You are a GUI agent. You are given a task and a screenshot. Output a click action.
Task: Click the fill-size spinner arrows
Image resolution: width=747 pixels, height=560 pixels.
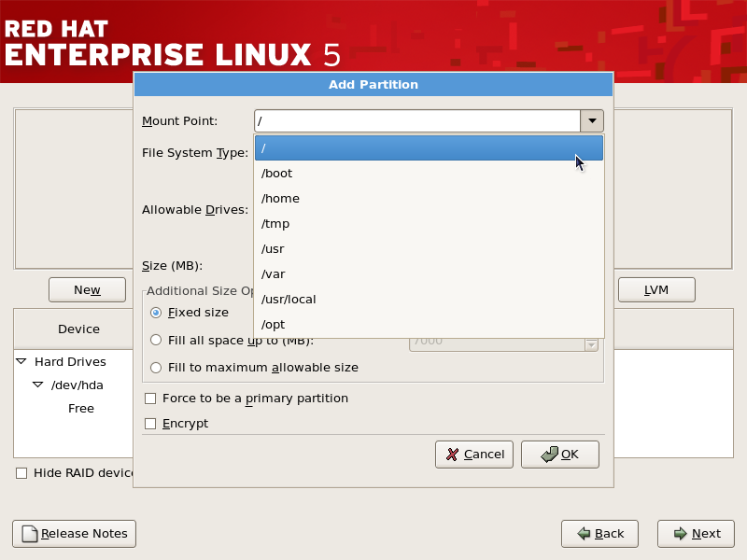click(591, 343)
